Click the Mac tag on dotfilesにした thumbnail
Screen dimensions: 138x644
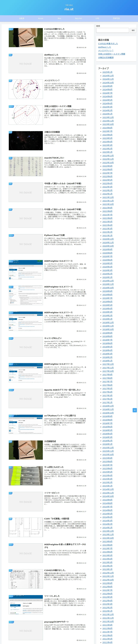point(11,55)
